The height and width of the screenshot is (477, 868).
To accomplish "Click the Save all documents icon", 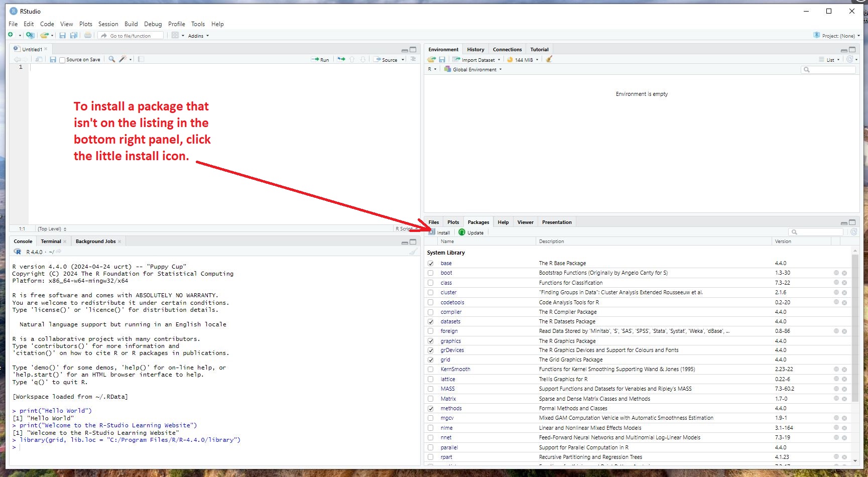I will click(x=74, y=36).
